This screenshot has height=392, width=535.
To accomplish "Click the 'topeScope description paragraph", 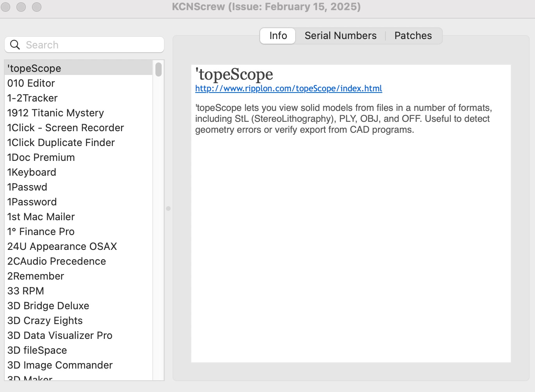I will point(344,119).
